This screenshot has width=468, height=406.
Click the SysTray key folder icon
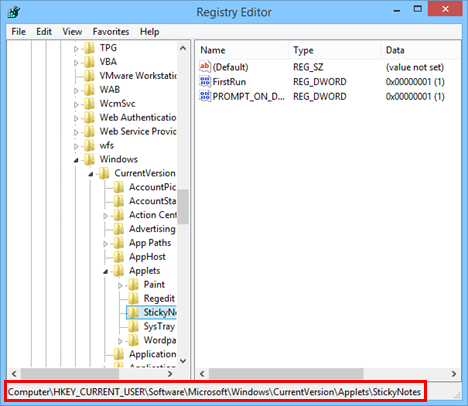(x=134, y=326)
